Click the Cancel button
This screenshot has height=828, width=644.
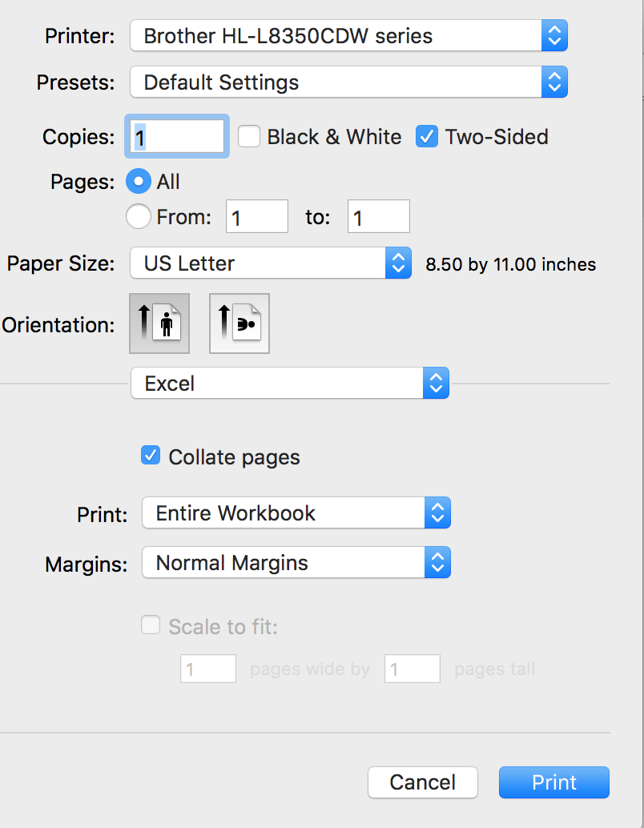point(422,782)
